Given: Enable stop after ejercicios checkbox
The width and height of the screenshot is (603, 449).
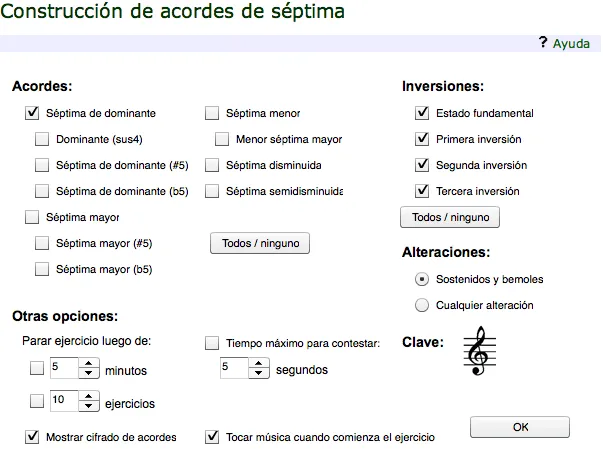Looking at the screenshot, I should [x=37, y=401].
